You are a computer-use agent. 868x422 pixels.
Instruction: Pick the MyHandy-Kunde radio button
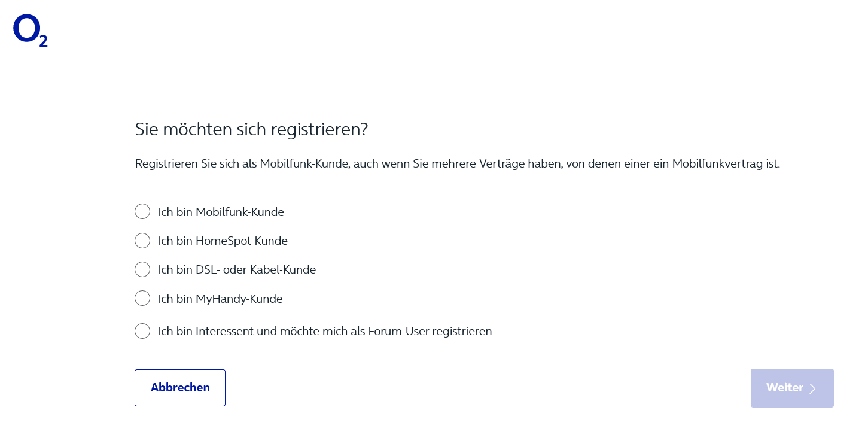pos(142,298)
